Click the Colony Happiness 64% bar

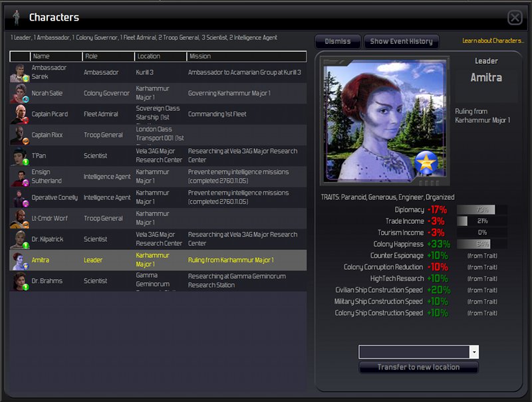pos(481,244)
